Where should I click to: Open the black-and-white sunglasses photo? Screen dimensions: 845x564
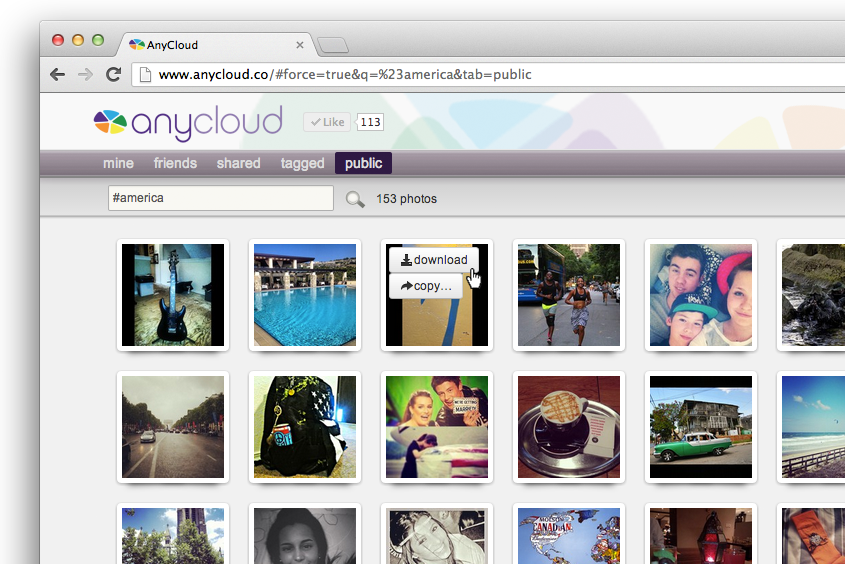point(437,535)
